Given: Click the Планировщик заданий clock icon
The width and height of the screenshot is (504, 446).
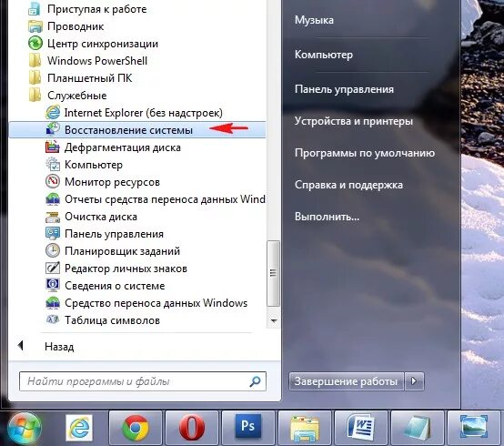Looking at the screenshot, I should tap(53, 251).
